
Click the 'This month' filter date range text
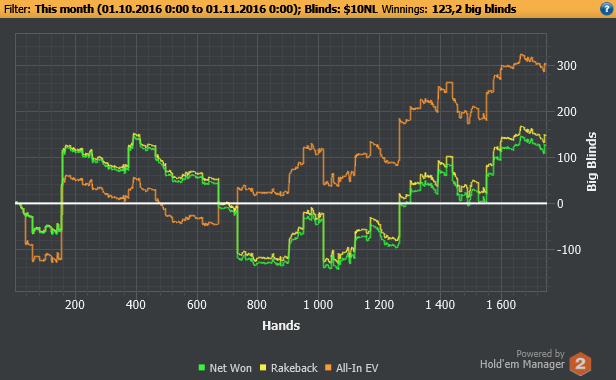[167, 9]
